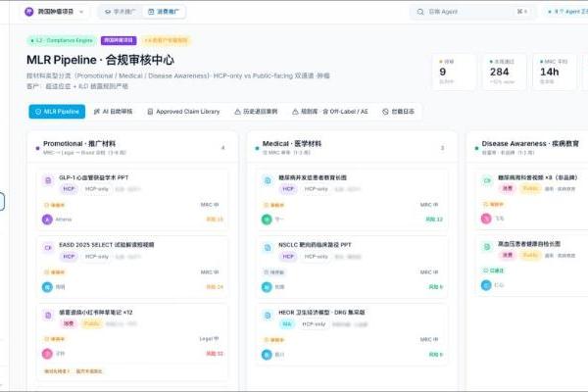Click the MLR Pipeline tab's circle icon
The image size is (588, 392).
[38, 112]
